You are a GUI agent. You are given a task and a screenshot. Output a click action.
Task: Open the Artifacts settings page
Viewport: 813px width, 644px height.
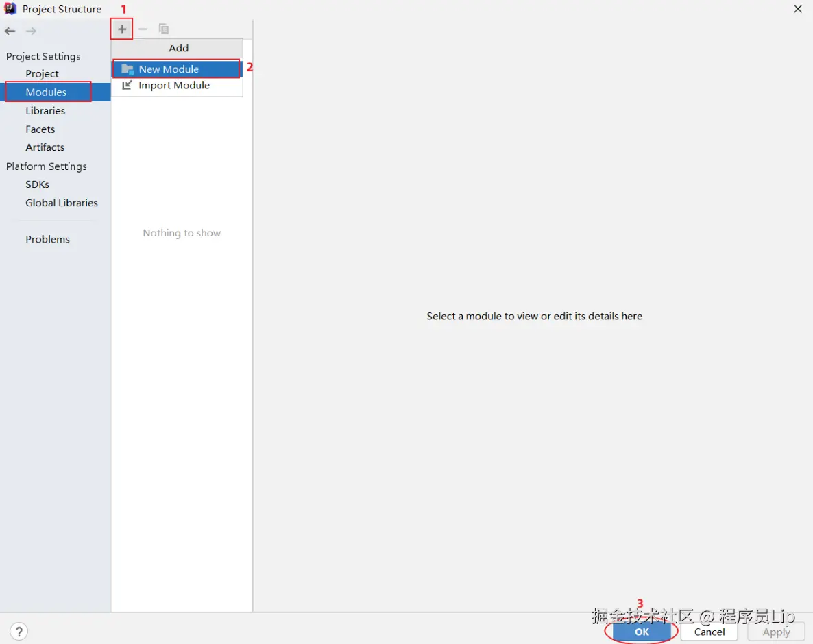[45, 147]
